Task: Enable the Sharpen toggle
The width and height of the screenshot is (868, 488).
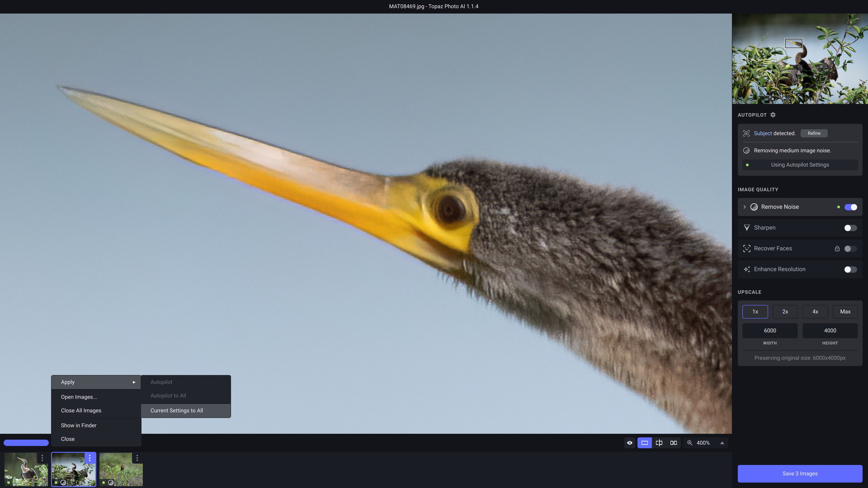Action: tap(850, 228)
